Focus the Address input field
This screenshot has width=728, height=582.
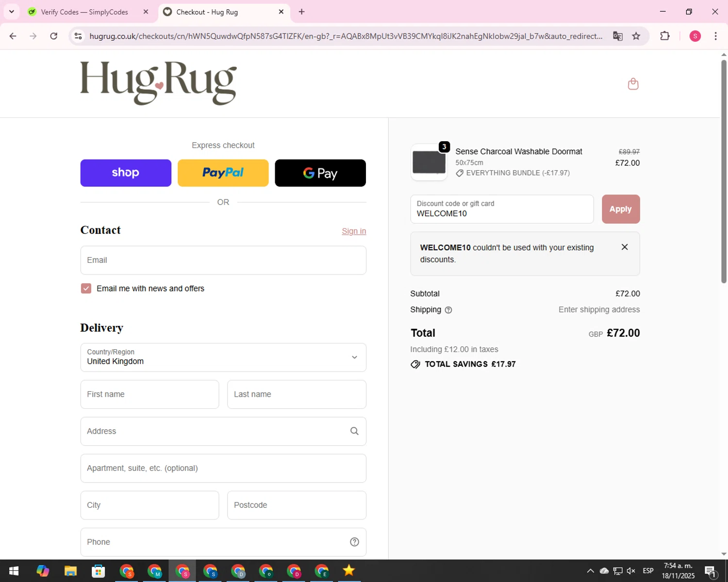tap(223, 431)
